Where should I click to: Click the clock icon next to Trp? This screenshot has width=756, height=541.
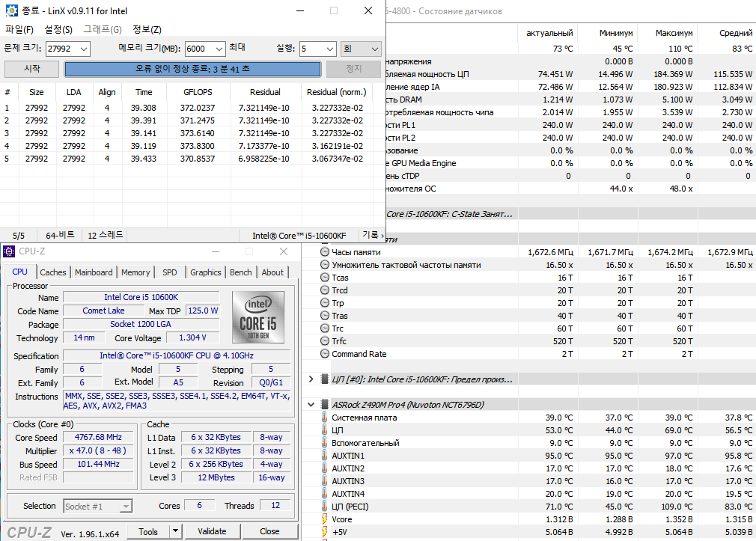tap(325, 303)
